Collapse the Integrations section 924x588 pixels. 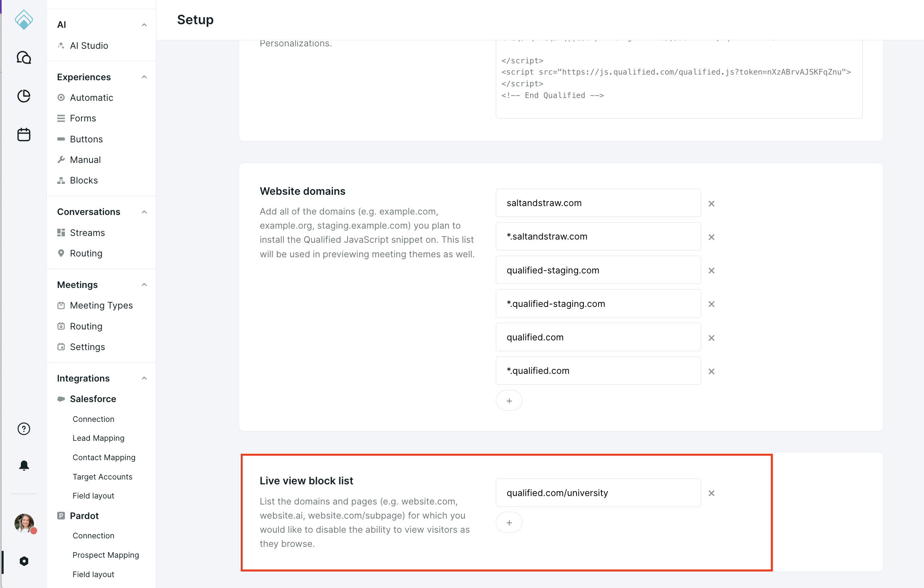click(144, 378)
